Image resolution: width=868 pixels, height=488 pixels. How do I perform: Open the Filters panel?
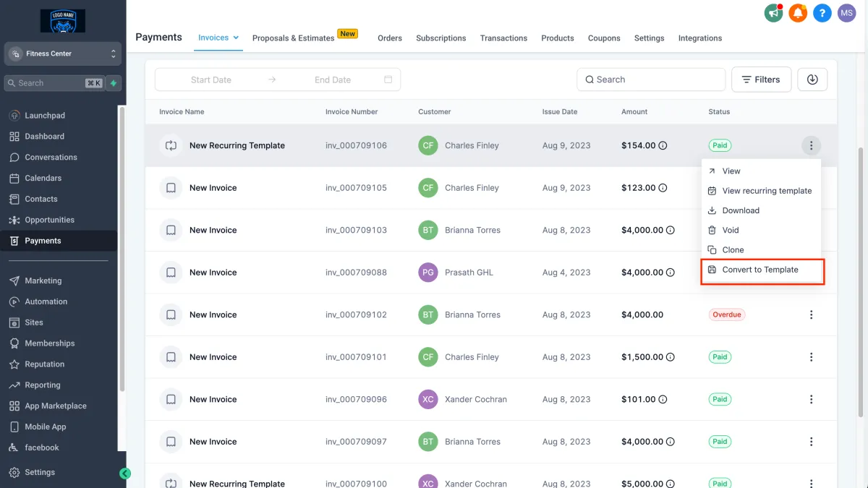point(760,80)
